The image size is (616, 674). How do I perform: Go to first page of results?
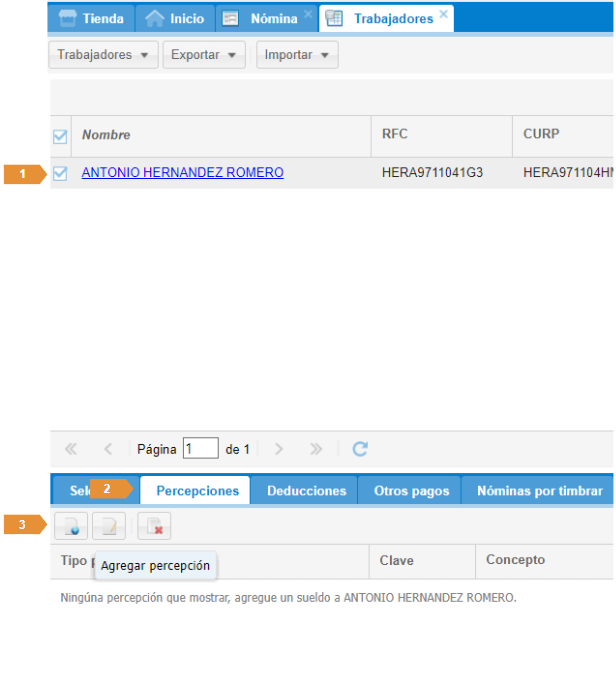click(x=71, y=449)
